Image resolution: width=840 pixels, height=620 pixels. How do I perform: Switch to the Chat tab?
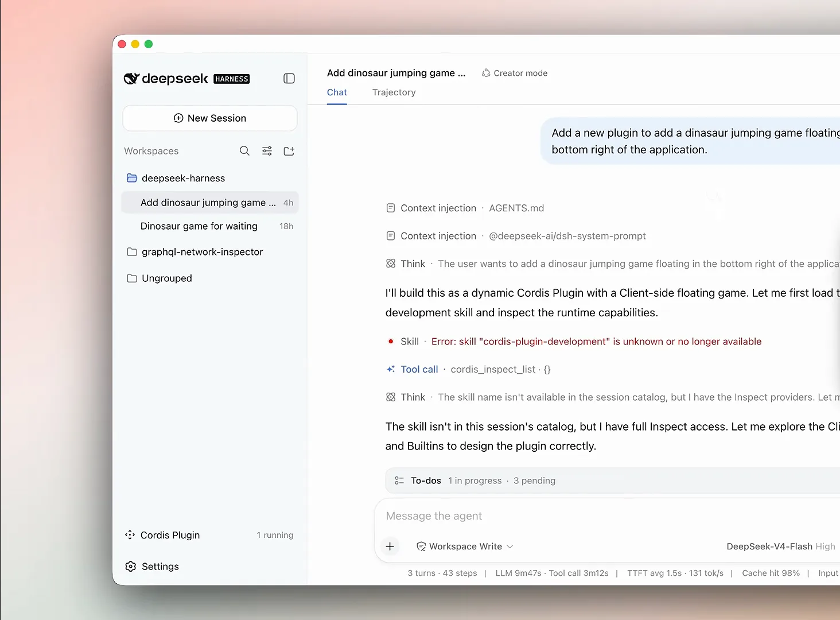pyautogui.click(x=337, y=92)
